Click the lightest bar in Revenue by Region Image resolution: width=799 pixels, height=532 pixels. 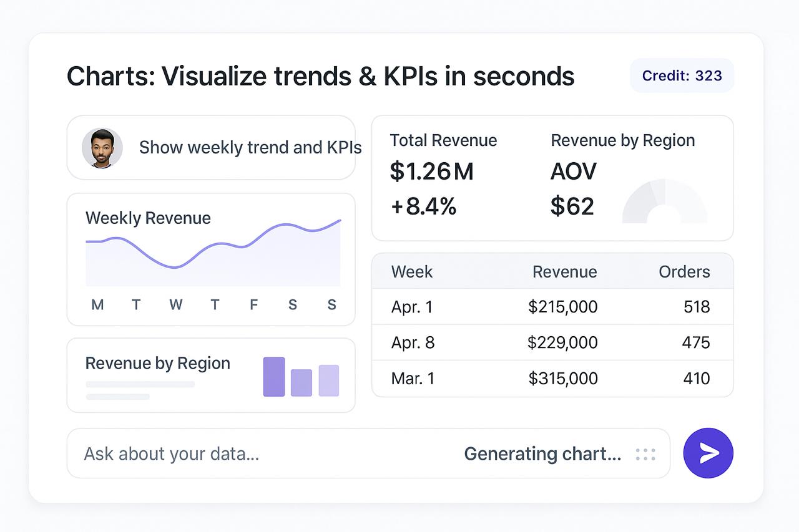click(x=329, y=380)
